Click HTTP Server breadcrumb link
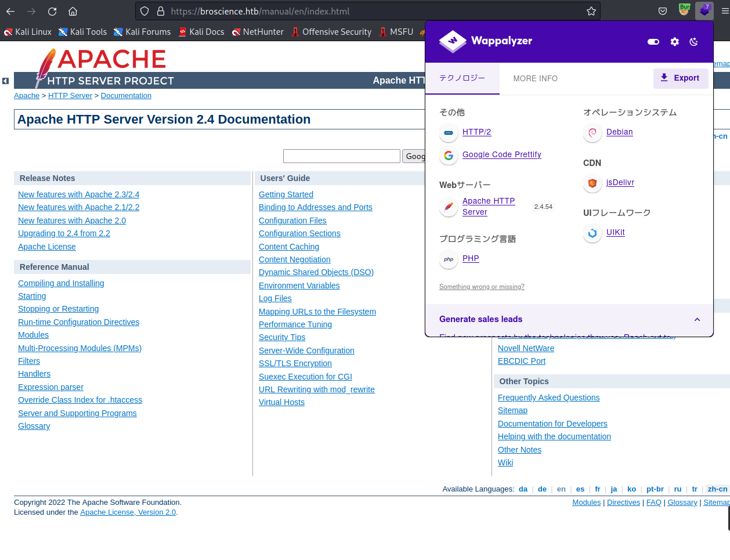The width and height of the screenshot is (730, 560). tap(70, 96)
